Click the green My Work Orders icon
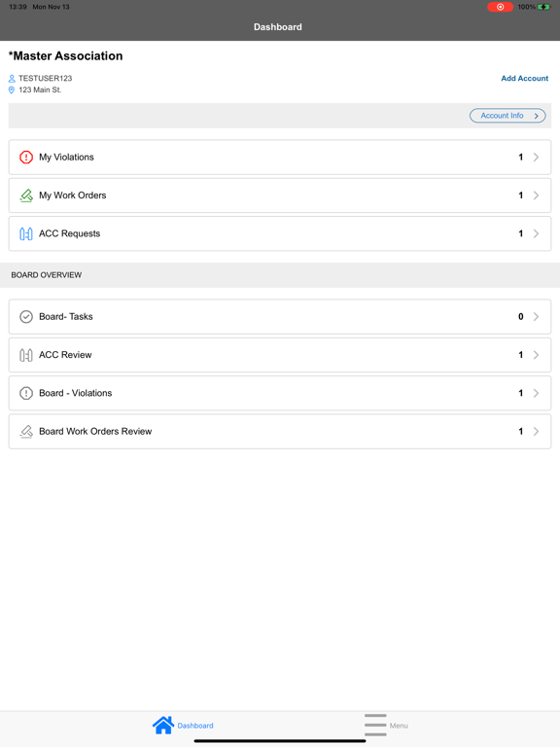Viewport: 560px width, 747px height. coord(26,196)
